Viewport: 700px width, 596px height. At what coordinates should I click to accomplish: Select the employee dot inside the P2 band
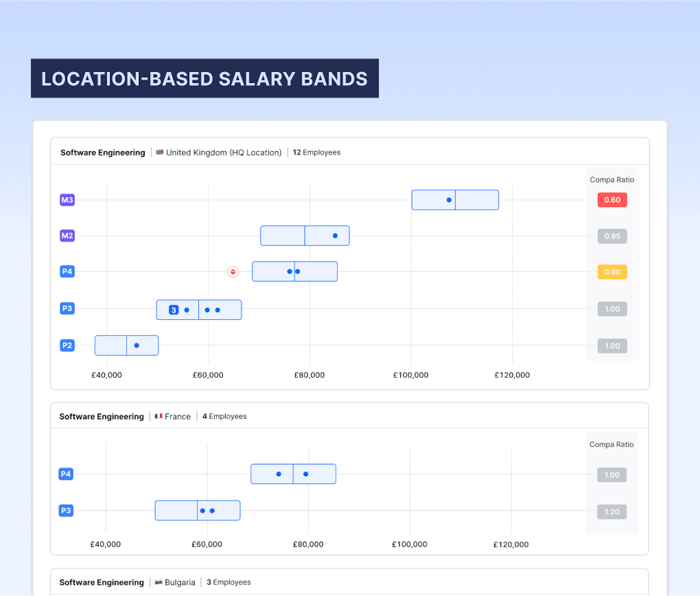[137, 345]
